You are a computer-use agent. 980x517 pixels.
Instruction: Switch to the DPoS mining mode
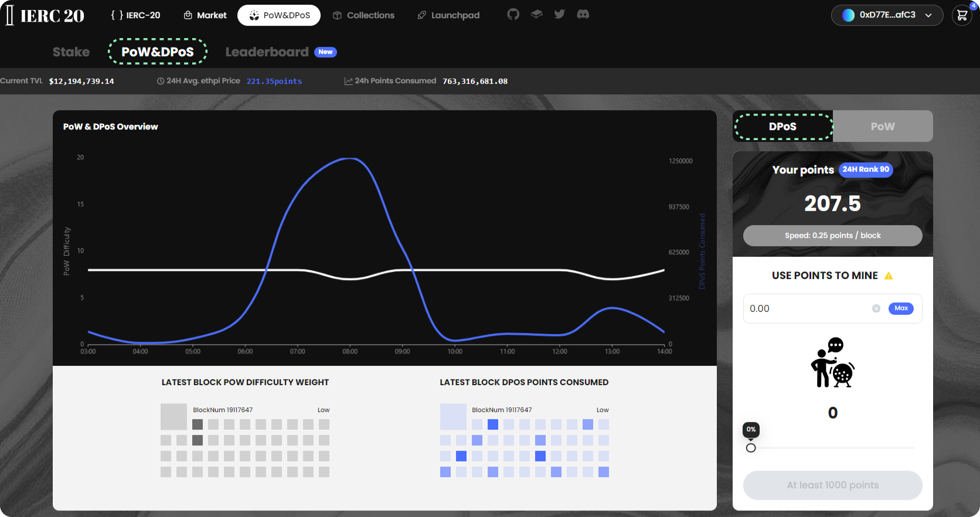pyautogui.click(x=782, y=127)
